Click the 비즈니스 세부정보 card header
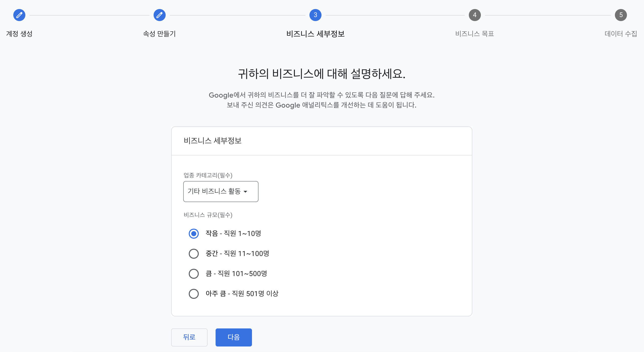This screenshot has height=352, width=644. pos(212,141)
